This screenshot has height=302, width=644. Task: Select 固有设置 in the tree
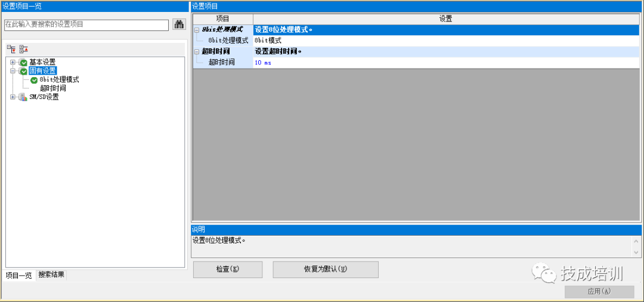pyautogui.click(x=43, y=71)
